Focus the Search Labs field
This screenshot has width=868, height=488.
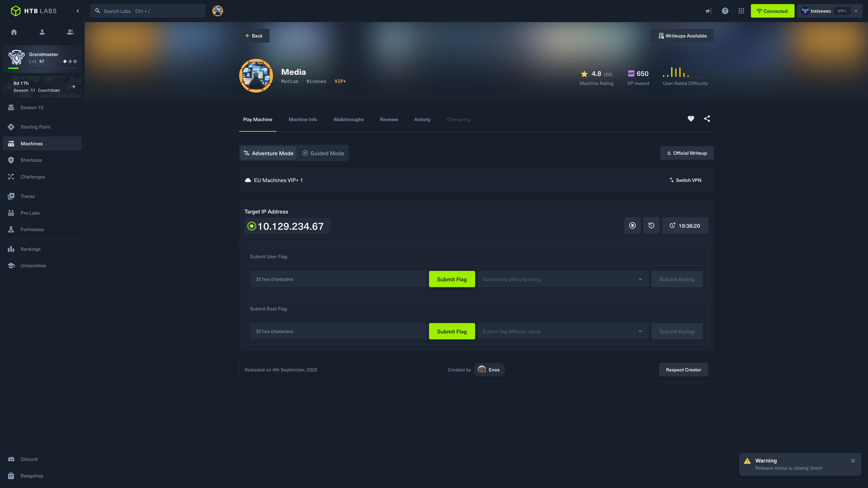[148, 11]
